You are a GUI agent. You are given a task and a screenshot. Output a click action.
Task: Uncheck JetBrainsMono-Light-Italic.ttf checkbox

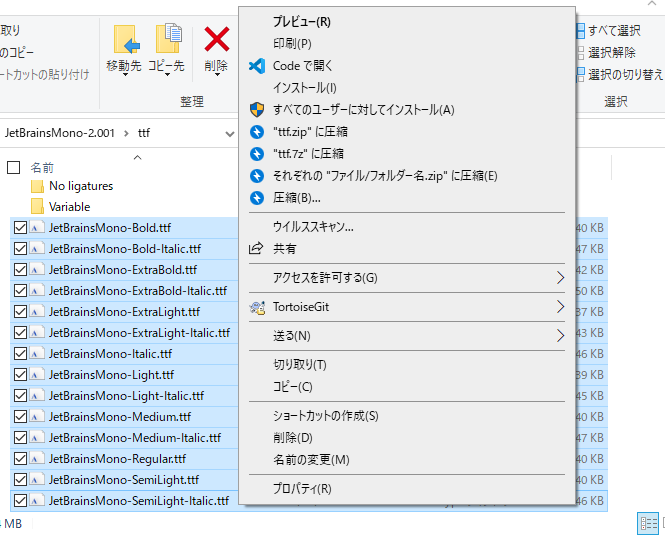click(20, 396)
